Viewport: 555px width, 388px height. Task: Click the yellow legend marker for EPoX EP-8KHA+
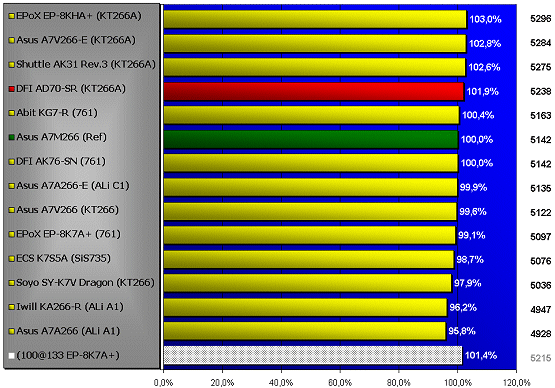12,16
